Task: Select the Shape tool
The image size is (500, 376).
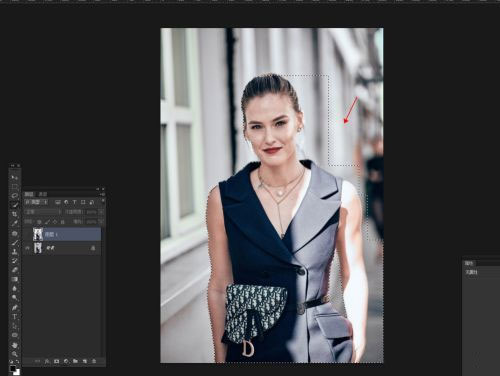Action: tap(15, 335)
